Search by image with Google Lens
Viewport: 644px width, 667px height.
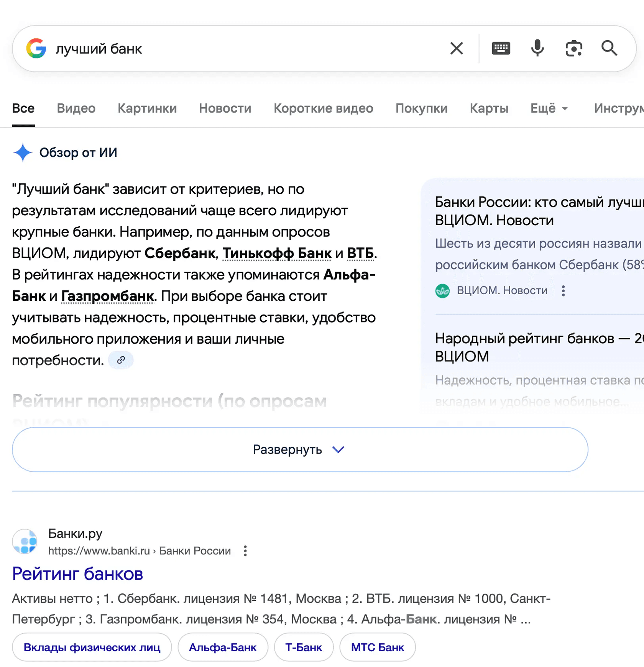click(x=573, y=48)
